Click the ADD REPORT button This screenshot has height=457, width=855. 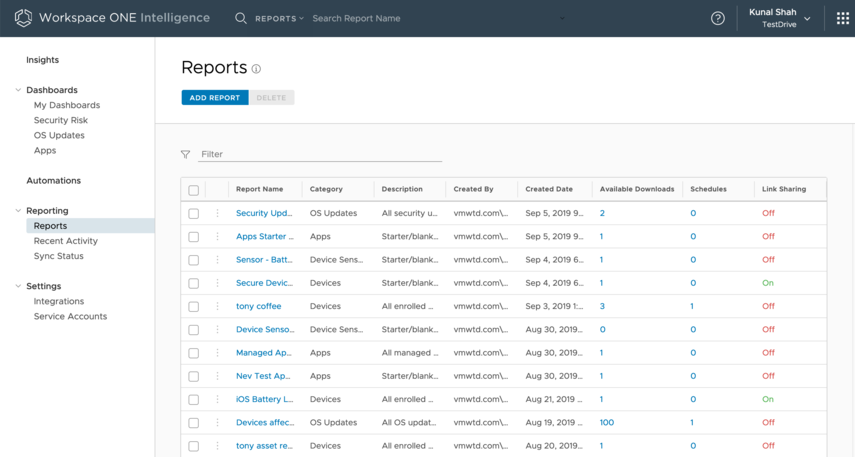pos(214,98)
